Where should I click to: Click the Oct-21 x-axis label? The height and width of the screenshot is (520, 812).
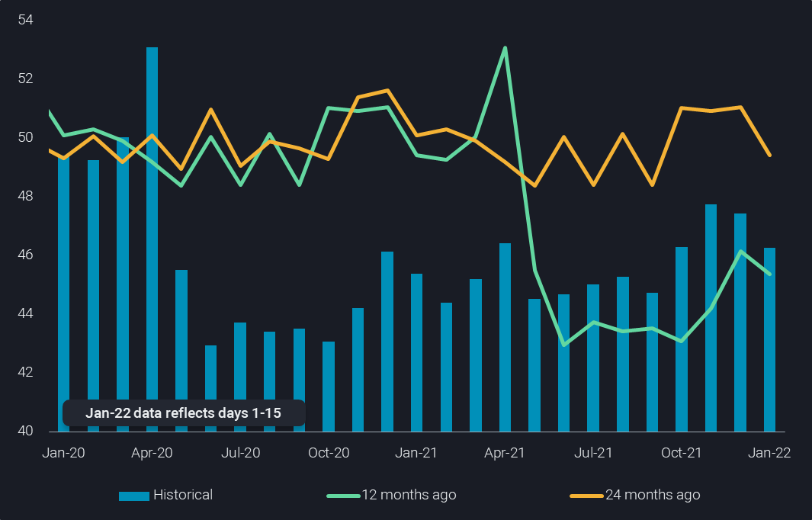(682, 453)
